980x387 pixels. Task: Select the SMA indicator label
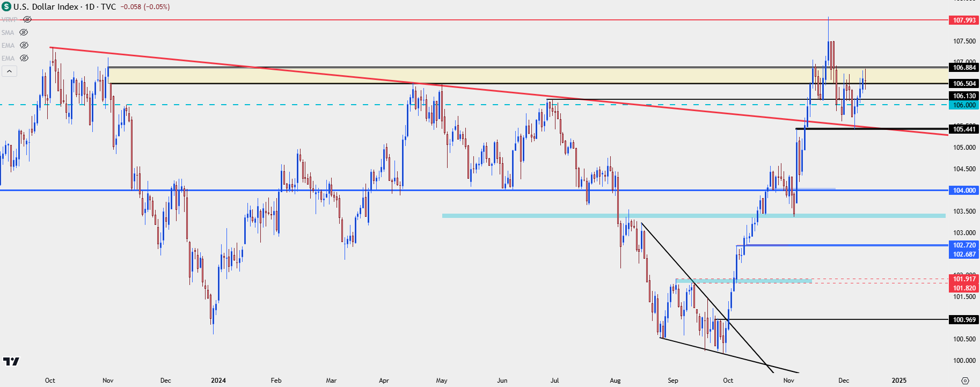8,32
